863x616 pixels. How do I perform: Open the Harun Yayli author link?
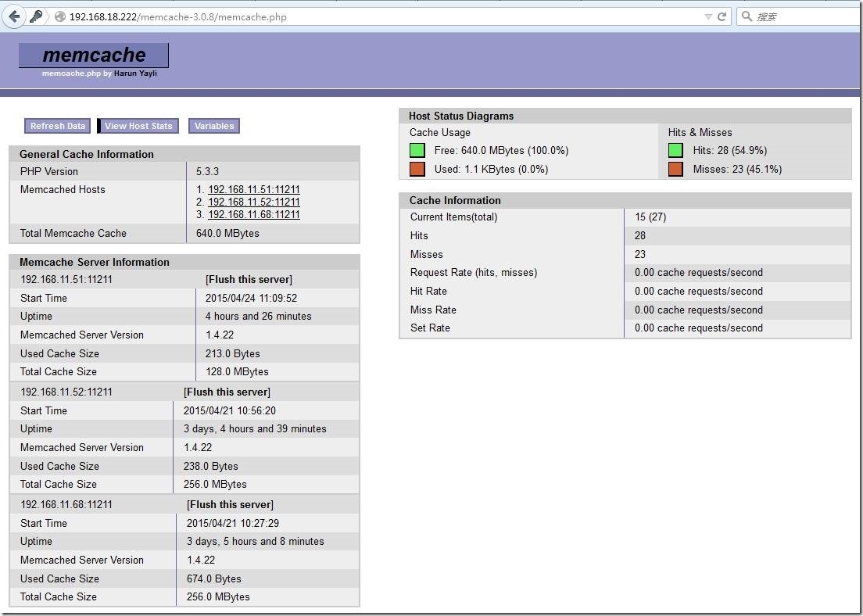click(135, 73)
